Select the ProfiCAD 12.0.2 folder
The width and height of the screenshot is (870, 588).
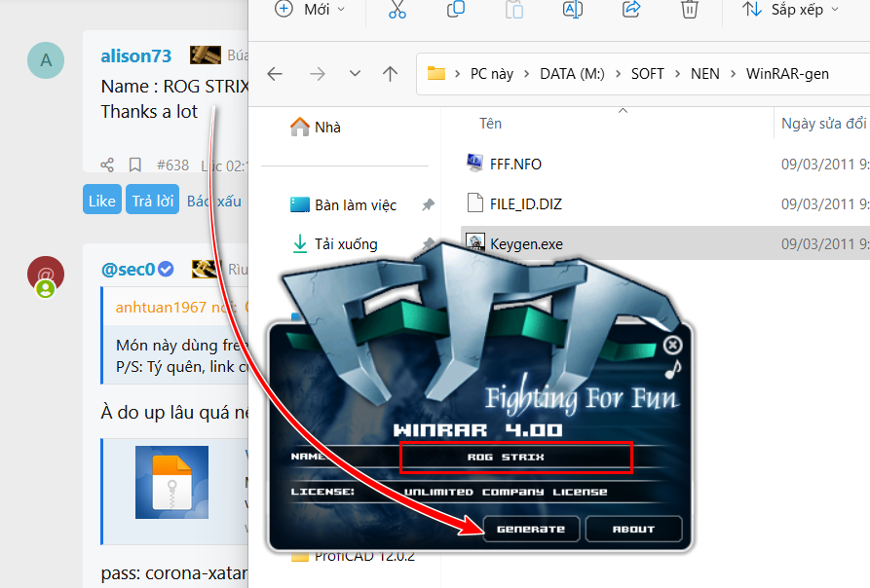click(353, 556)
